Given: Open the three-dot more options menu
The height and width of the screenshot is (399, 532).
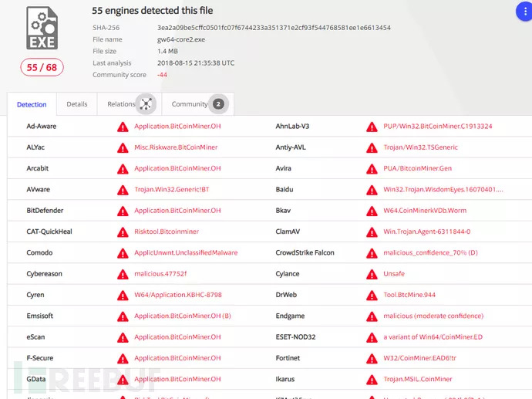Looking at the screenshot, I should point(524,12).
